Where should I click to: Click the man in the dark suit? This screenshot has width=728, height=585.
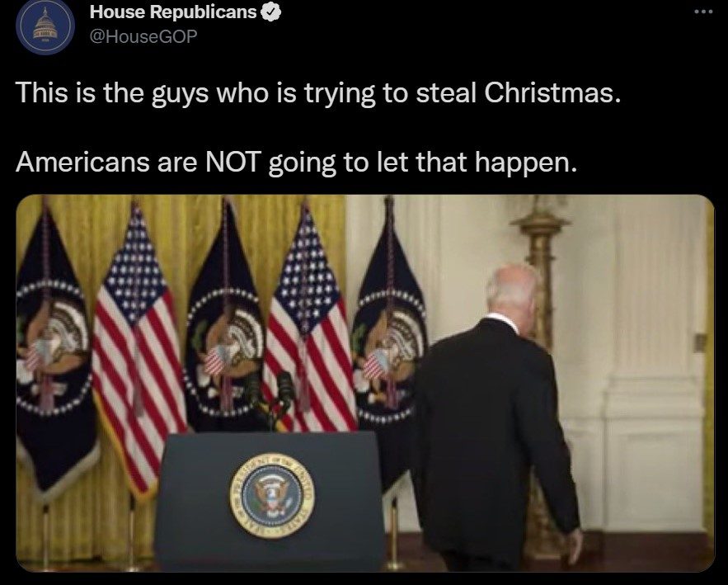coord(496,418)
